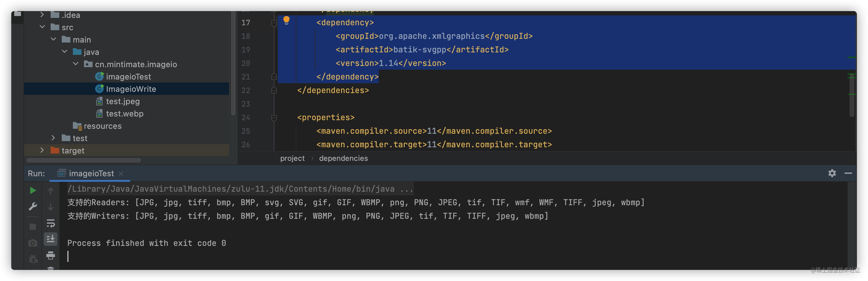Click the print console output icon
Screen dimensions: 868x281
[51, 256]
